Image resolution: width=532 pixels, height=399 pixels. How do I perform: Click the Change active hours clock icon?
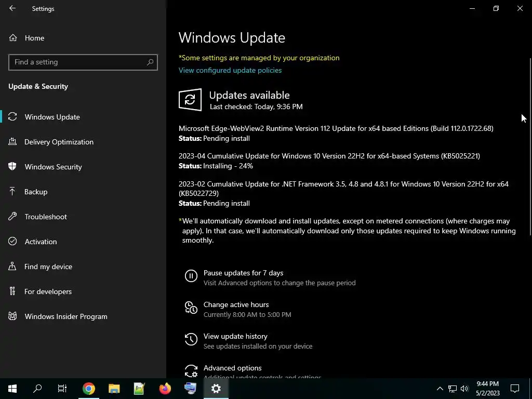[191, 308]
